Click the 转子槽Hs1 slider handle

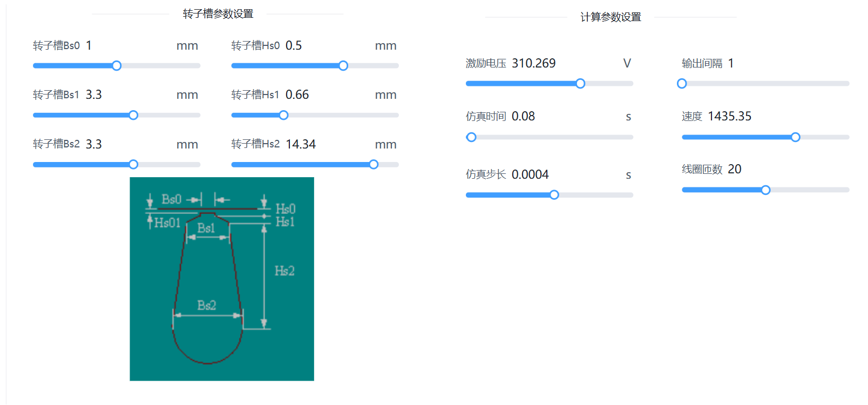(283, 115)
